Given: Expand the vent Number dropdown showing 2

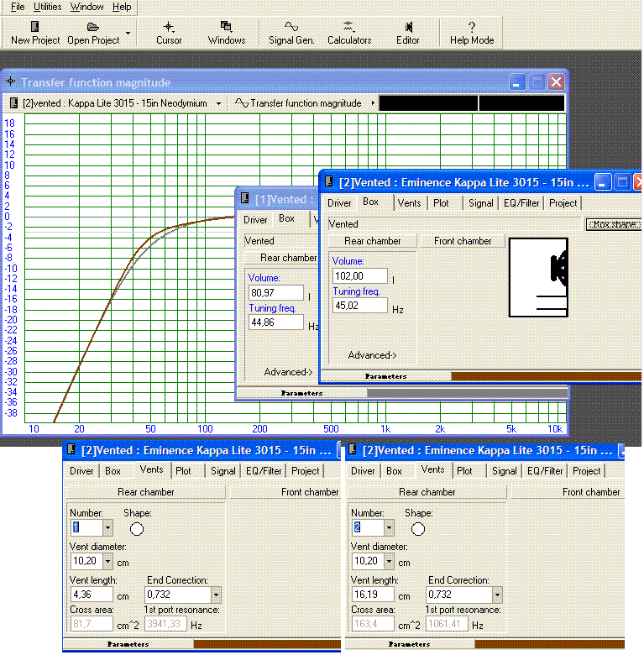Looking at the screenshot, I should coord(389,528).
